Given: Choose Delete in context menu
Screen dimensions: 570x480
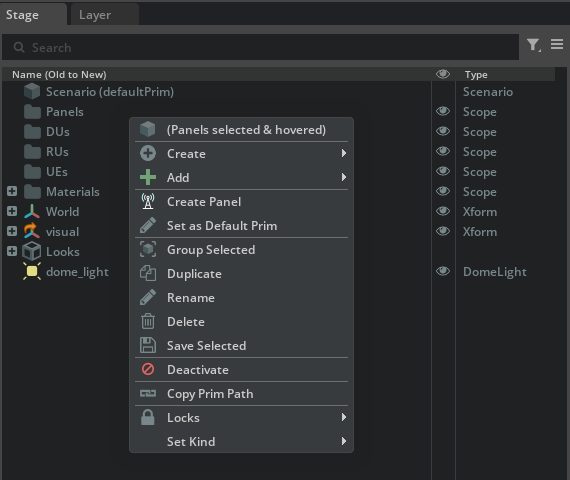Looking at the screenshot, I should pos(241,322).
